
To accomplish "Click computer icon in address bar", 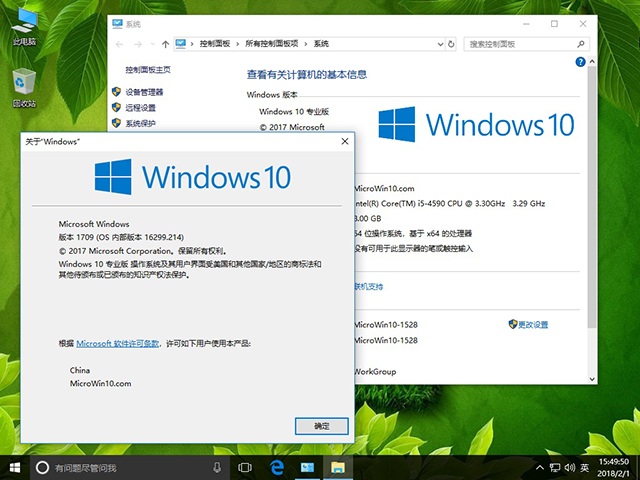I will click(181, 44).
